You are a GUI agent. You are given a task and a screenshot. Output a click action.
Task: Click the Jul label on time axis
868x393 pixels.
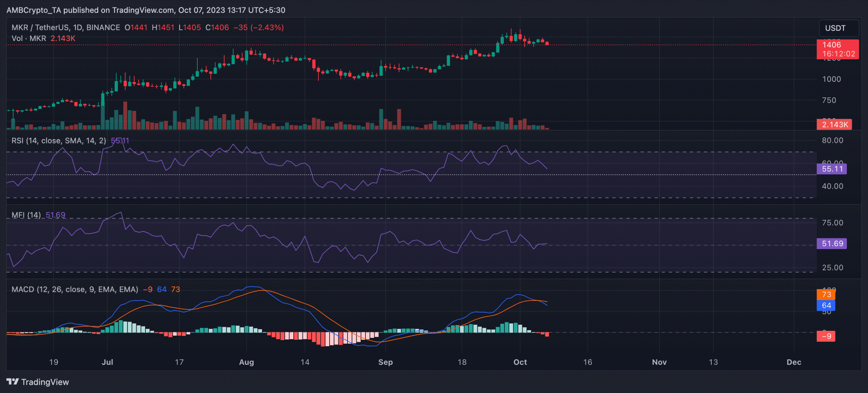pyautogui.click(x=107, y=362)
